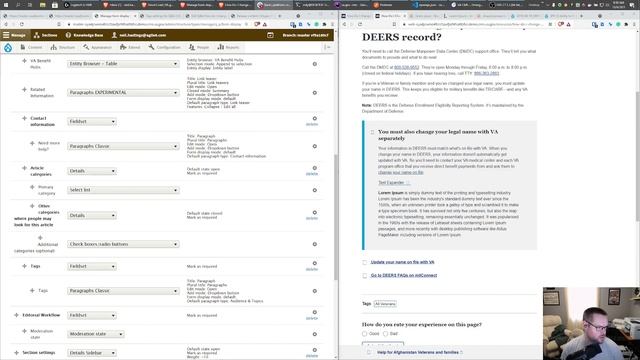
Task: Click the Manage hamburger menu icon
Action: 6,35
